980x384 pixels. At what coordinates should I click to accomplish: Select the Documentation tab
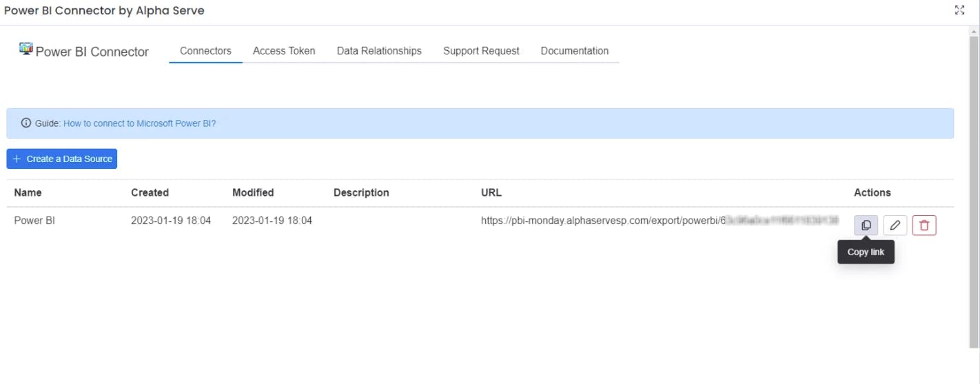click(575, 51)
